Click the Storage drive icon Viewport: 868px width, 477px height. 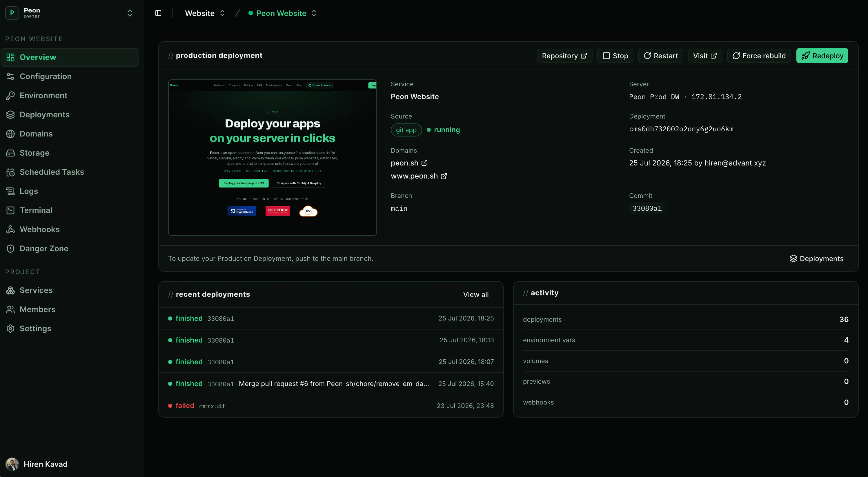pyautogui.click(x=10, y=153)
